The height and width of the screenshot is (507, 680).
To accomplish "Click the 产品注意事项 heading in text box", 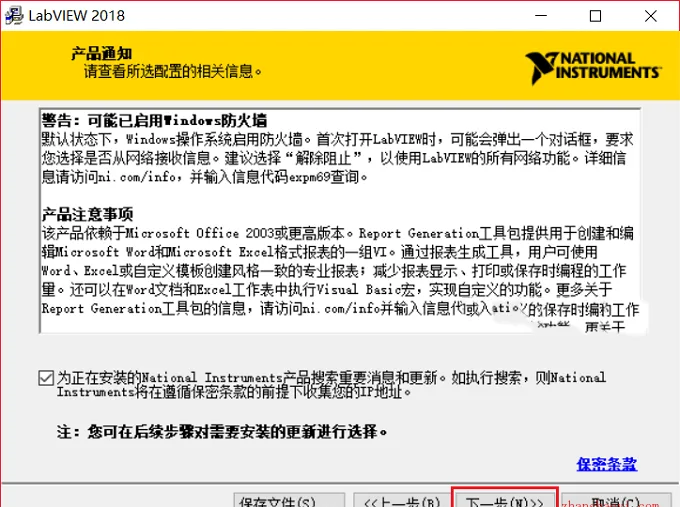I will click(87, 214).
